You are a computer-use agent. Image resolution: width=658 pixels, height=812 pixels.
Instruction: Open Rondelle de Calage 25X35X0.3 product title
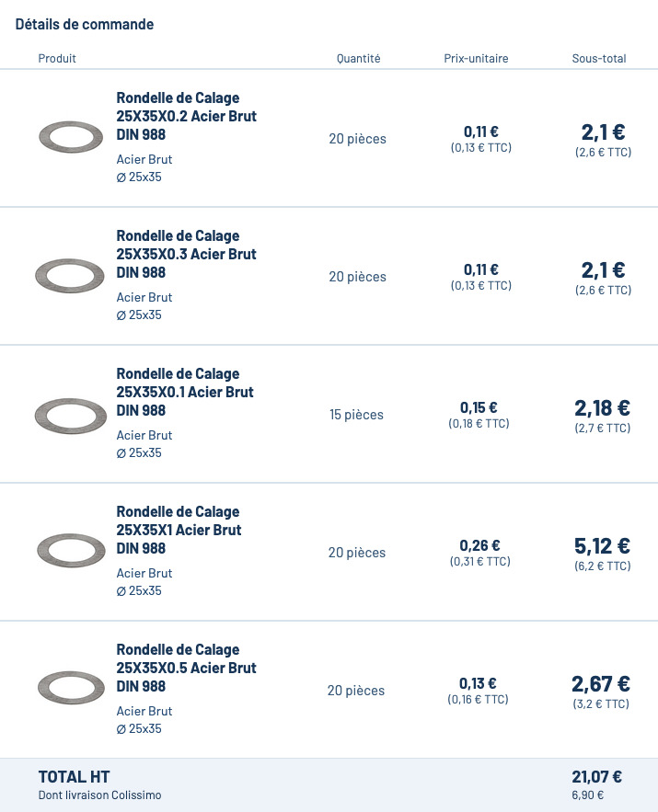186,254
